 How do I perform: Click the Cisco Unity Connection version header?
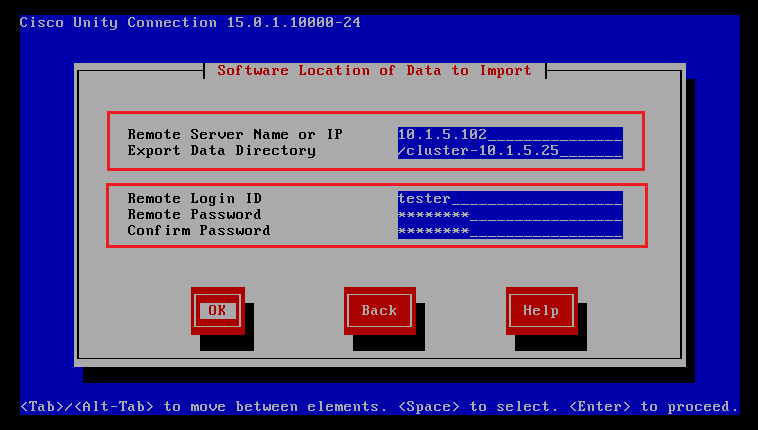pos(190,23)
